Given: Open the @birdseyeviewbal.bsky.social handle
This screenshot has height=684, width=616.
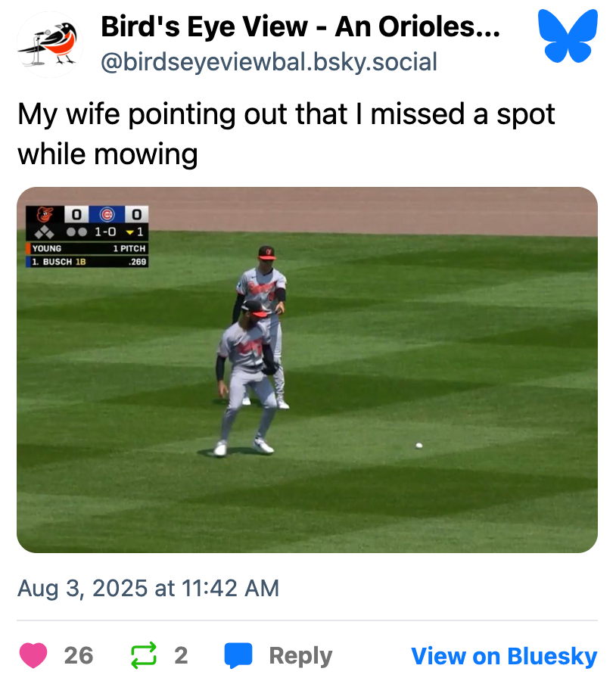Looking at the screenshot, I should (269, 62).
